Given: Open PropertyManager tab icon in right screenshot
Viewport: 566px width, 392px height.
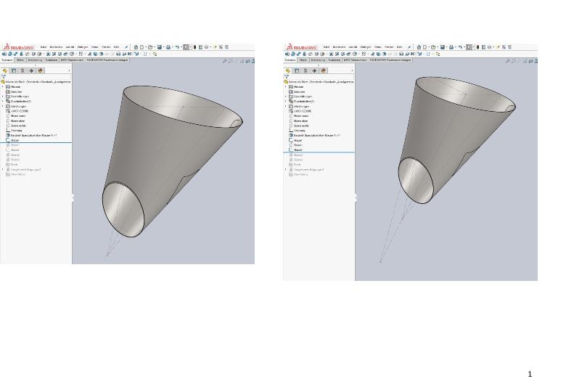Looking at the screenshot, I should point(297,70).
